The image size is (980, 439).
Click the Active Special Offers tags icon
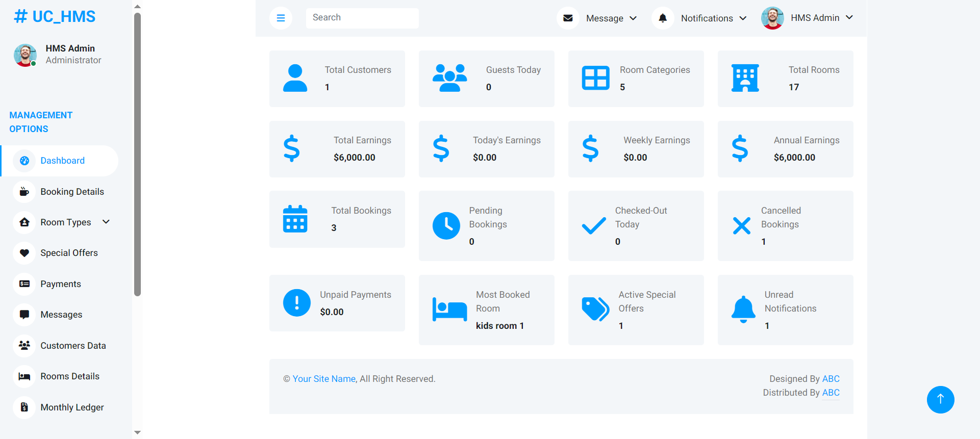point(595,309)
